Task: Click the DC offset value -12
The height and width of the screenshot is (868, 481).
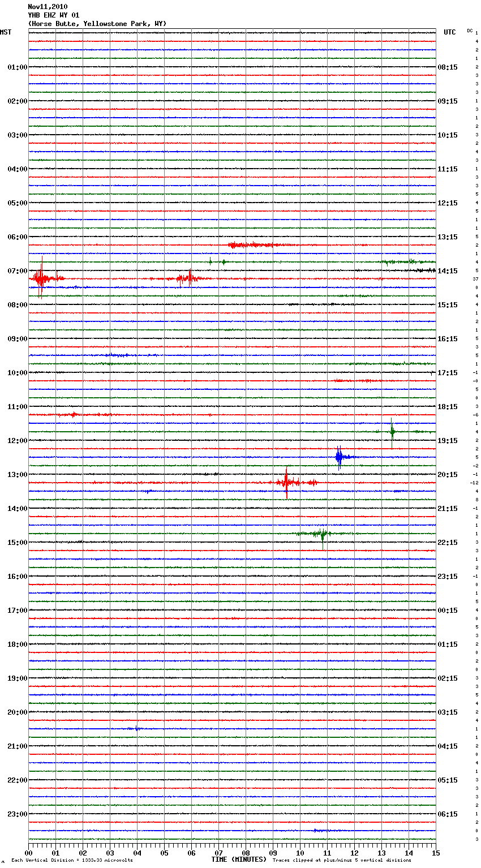Action: (x=475, y=483)
